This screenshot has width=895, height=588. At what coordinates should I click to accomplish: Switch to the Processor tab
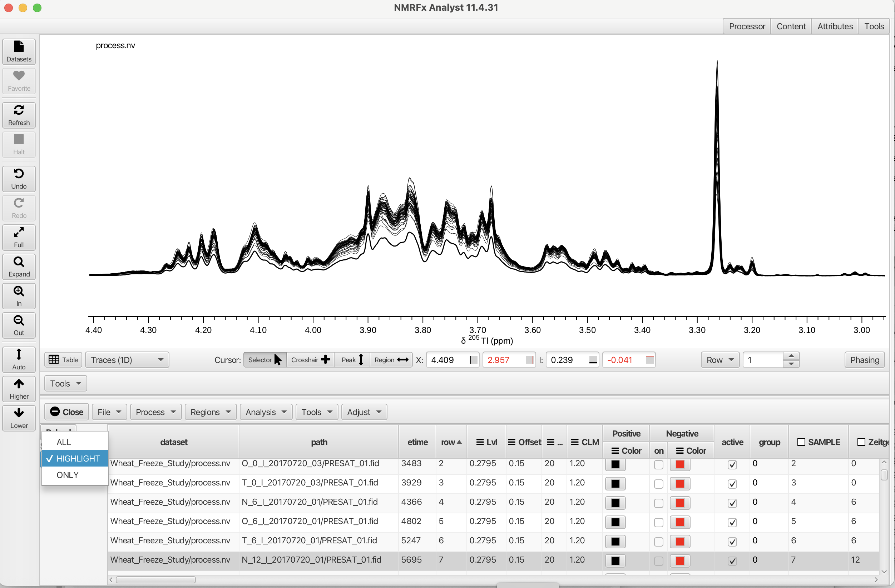(746, 26)
